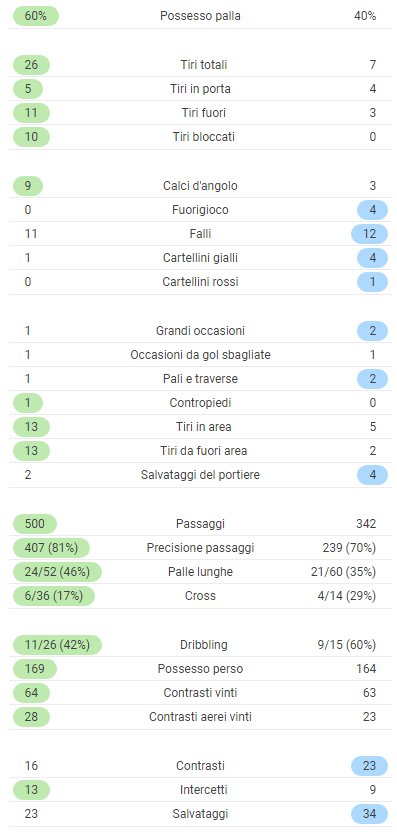Select the Salvataggi del portiere label
This screenshot has height=838, width=397.
(x=200, y=475)
